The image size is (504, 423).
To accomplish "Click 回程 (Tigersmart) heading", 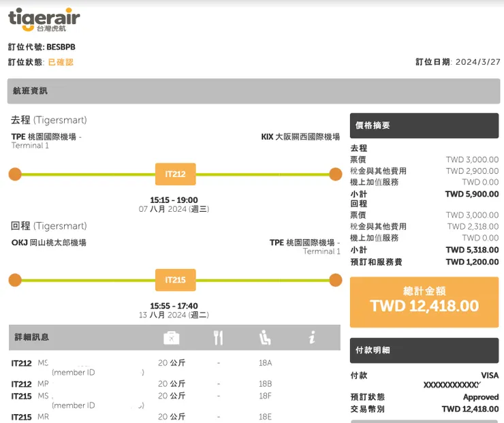I will tap(49, 226).
